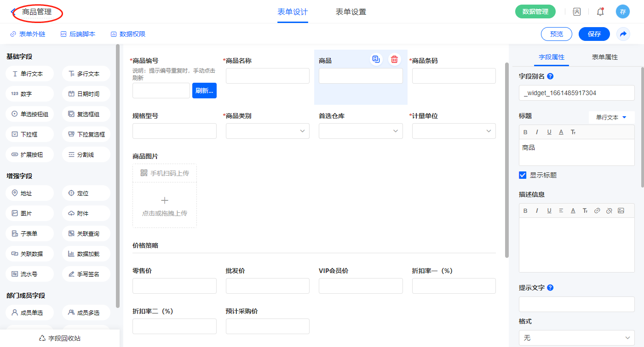Click the back arrow beside 商品管理

click(14, 12)
